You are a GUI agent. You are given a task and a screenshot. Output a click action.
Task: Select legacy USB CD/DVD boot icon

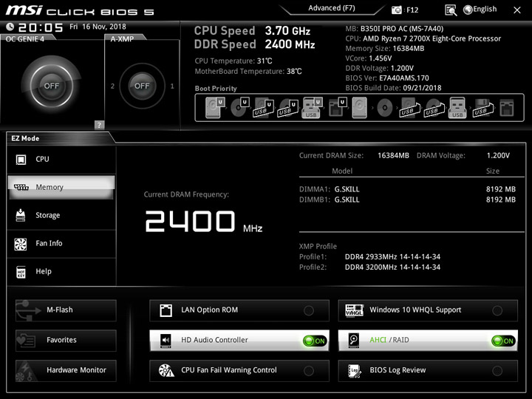tap(434, 108)
